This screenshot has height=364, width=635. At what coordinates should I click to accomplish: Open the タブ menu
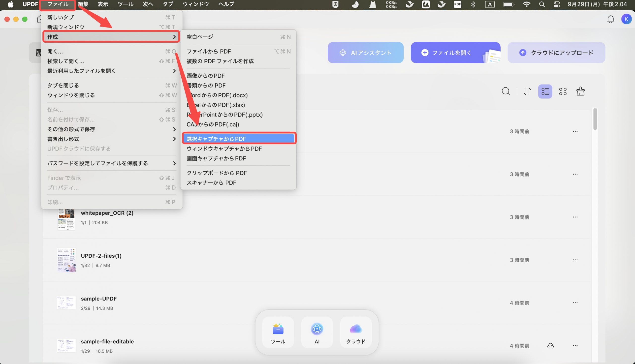[x=168, y=4]
